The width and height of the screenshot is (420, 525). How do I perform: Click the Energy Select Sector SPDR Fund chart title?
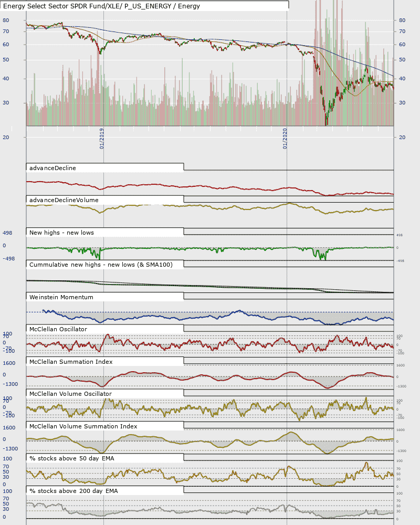[x=101, y=6]
